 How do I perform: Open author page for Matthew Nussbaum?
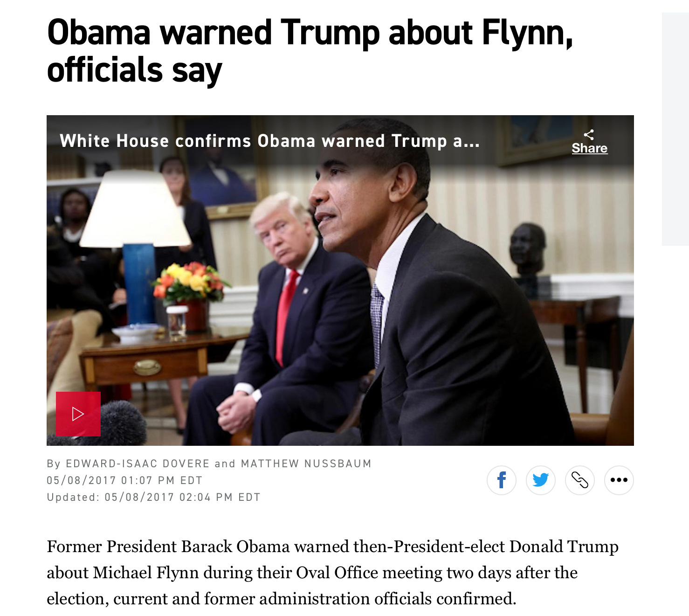pos(306,464)
